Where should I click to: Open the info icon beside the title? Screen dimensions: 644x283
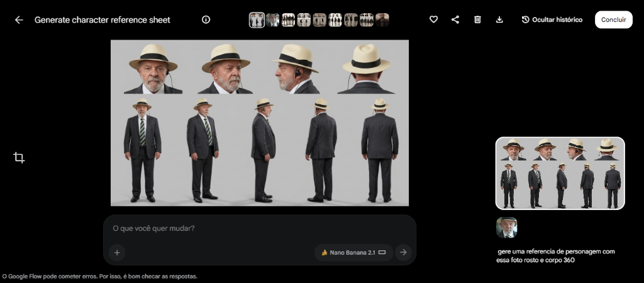pos(206,19)
